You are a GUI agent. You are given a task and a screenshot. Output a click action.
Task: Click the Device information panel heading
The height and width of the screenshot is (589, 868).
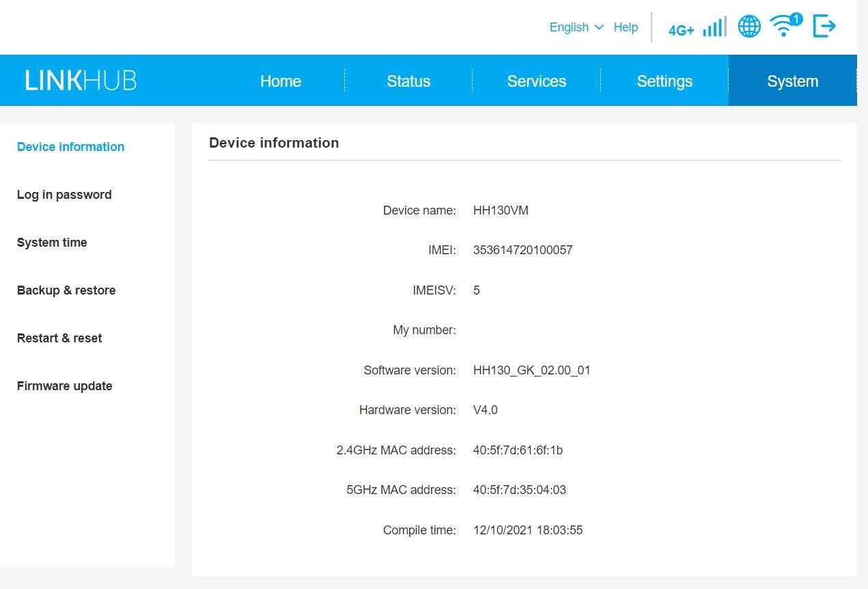pyautogui.click(x=274, y=143)
